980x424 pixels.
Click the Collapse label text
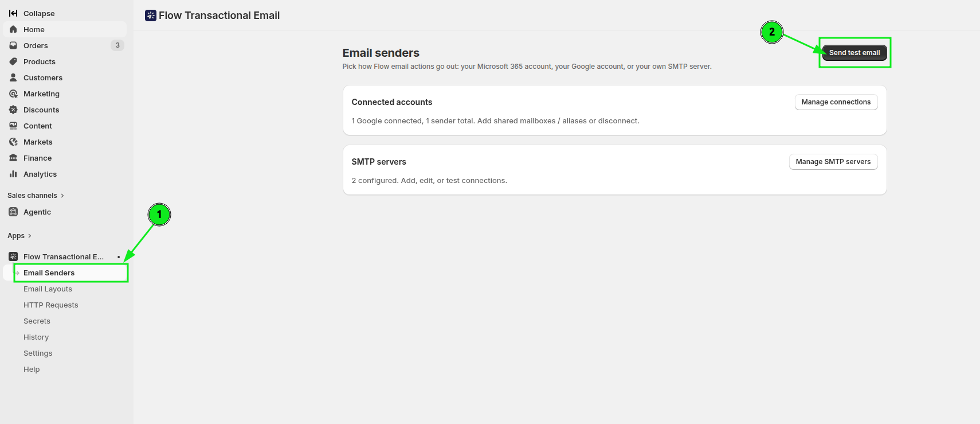click(39, 13)
